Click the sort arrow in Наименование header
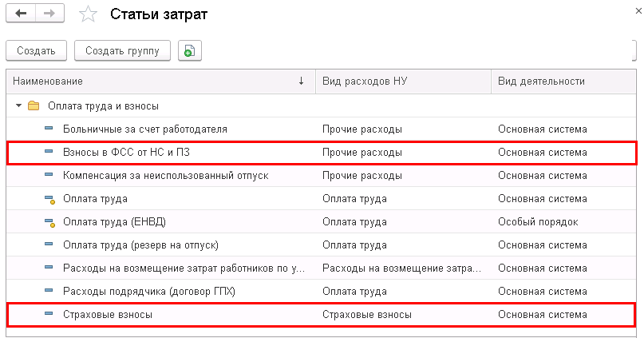644x338 pixels. click(301, 81)
